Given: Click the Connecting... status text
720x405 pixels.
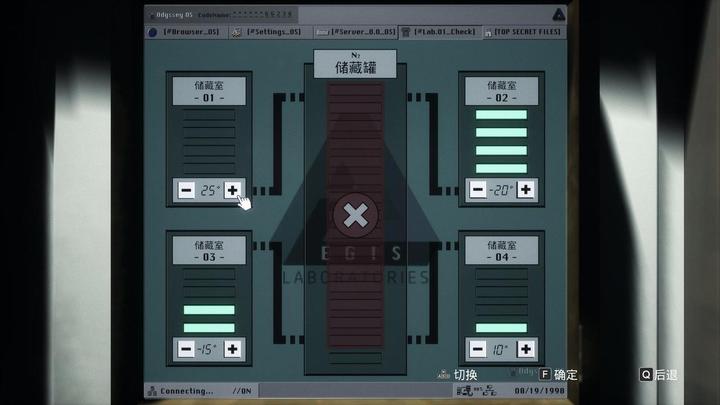Looking at the screenshot, I should (x=186, y=391).
